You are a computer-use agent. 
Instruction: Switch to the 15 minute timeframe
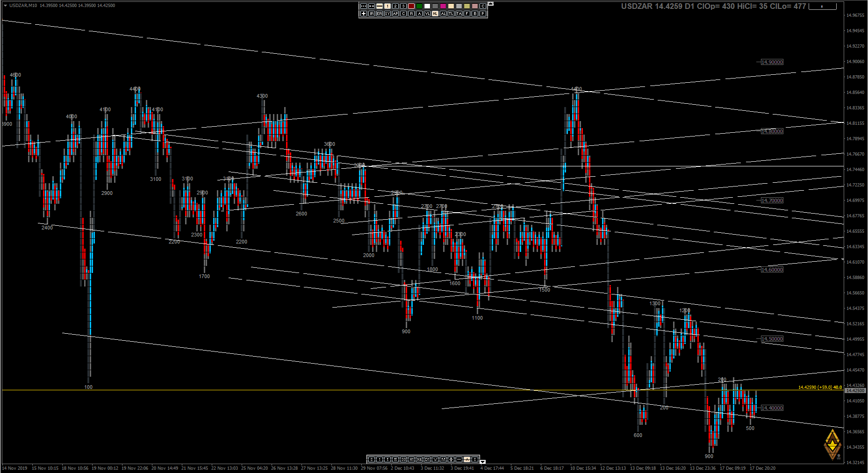click(395, 459)
